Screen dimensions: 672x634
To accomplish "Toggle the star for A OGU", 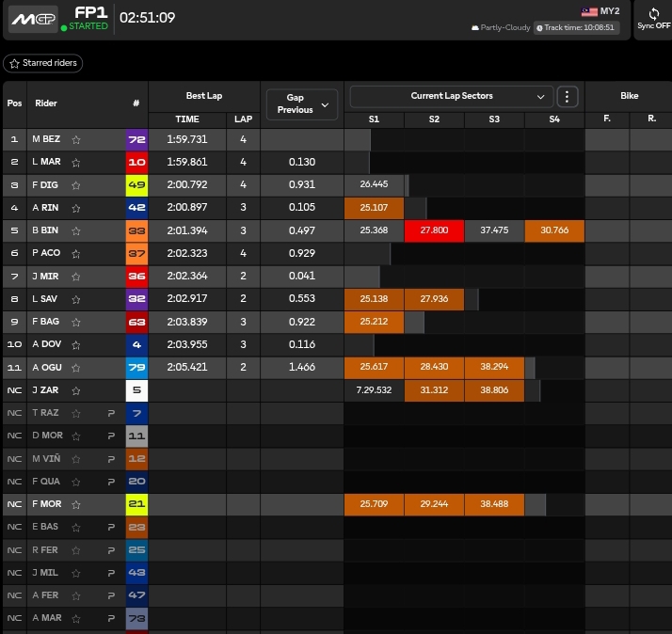I will pyautogui.click(x=76, y=367).
